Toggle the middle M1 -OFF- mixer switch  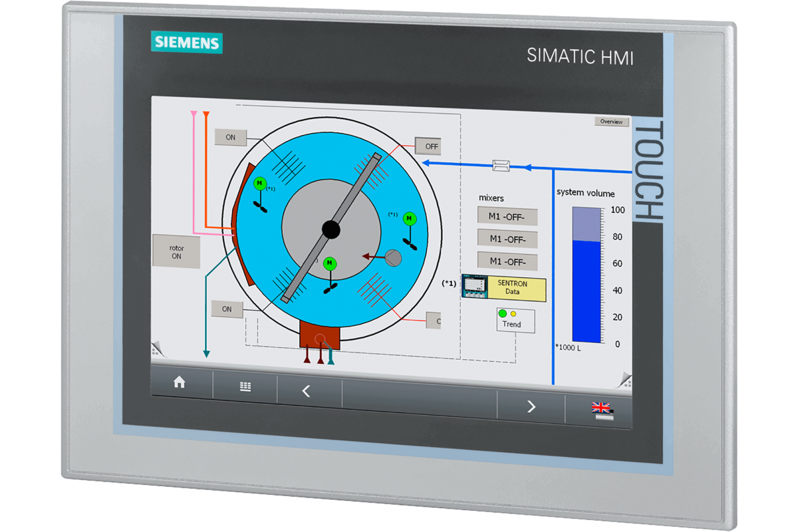pos(507,239)
